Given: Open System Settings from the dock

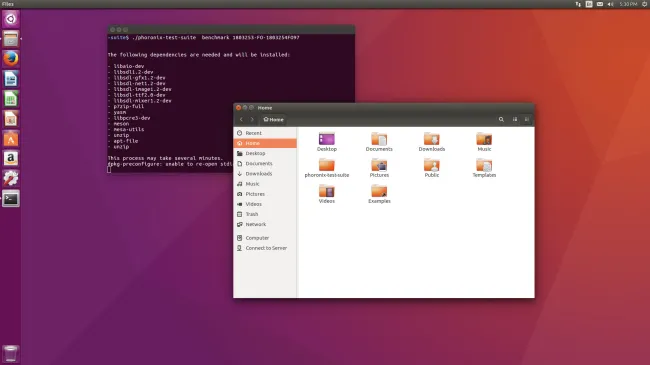Looking at the screenshot, I should click(11, 178).
